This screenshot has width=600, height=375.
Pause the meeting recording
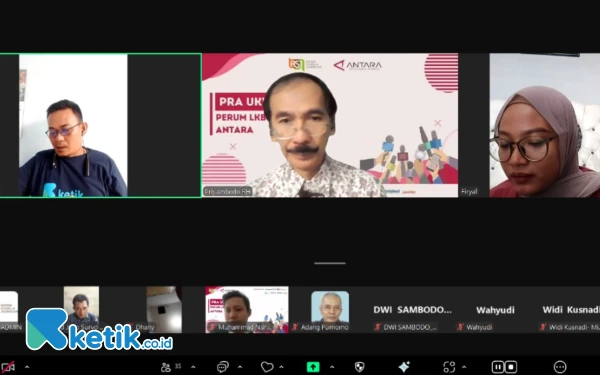(x=497, y=367)
